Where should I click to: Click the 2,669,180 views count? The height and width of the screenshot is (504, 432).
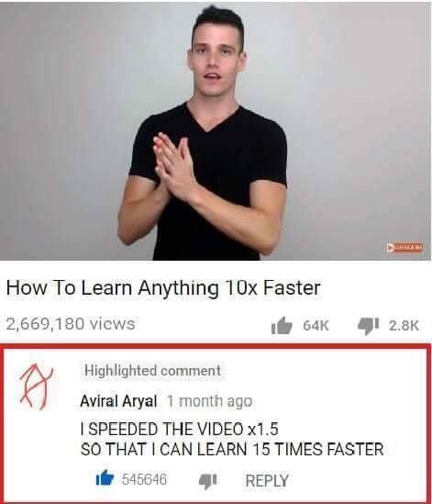point(71,323)
